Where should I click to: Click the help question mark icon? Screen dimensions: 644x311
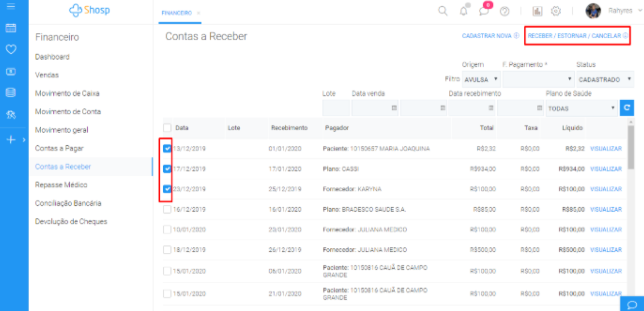[505, 12]
